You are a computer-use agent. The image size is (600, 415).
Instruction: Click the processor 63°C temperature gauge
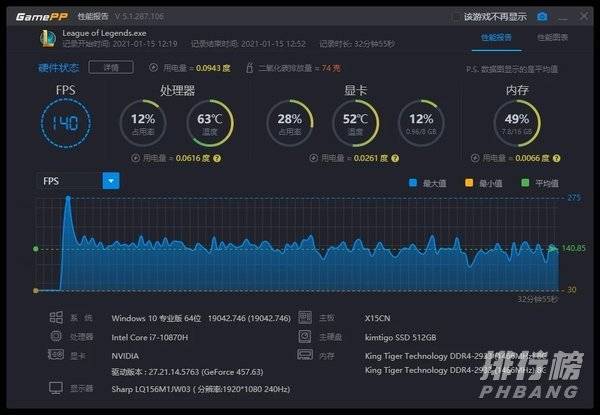point(210,123)
